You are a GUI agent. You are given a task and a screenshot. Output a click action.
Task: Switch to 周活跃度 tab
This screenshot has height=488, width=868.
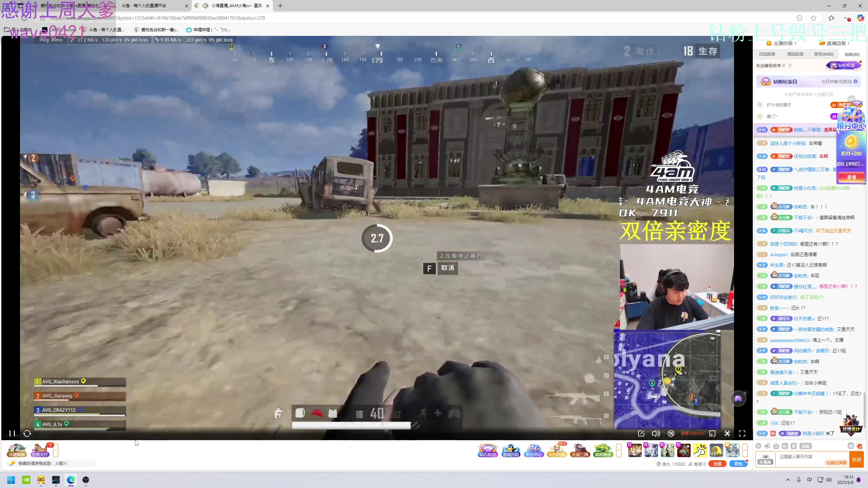[x=795, y=54]
